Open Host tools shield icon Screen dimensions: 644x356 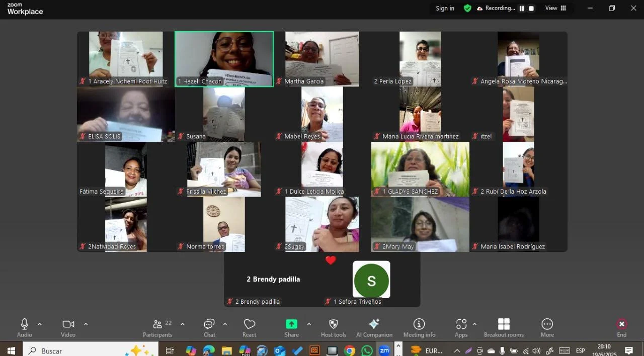[333, 324]
